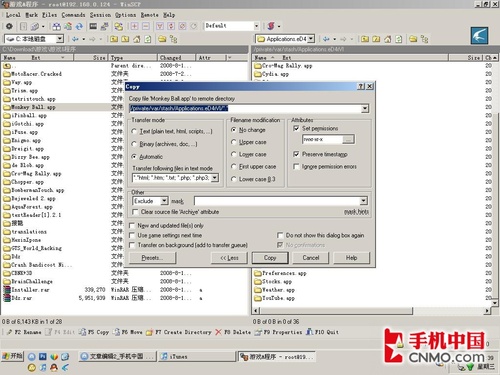Go back in remote panel

click(326, 39)
